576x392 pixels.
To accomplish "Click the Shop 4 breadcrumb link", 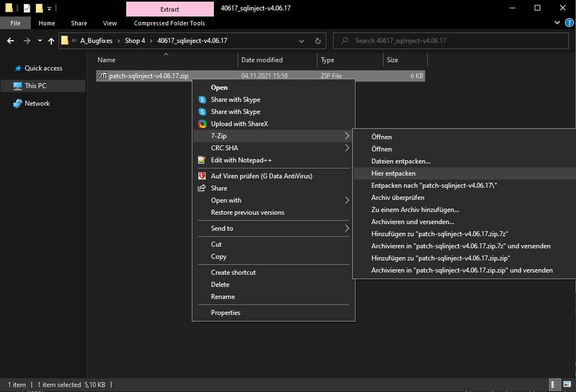I will pyautogui.click(x=132, y=41).
